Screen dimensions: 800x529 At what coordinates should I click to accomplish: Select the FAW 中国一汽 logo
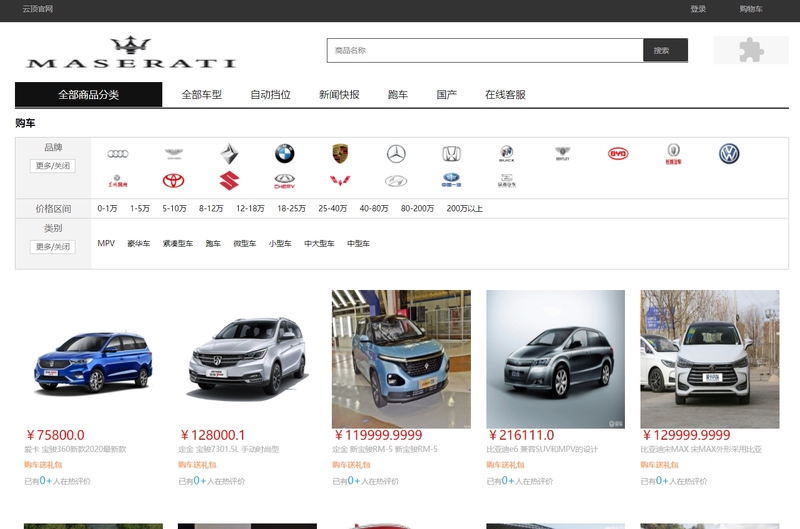(x=452, y=180)
